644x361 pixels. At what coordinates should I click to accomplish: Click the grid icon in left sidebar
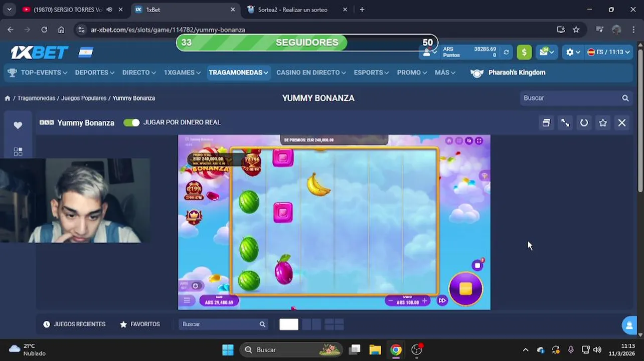tap(18, 151)
